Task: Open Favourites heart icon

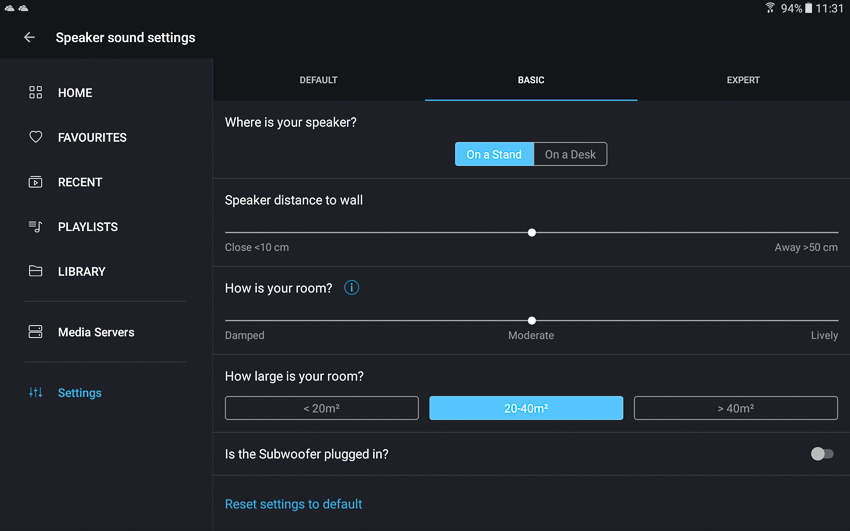Action: (x=35, y=137)
